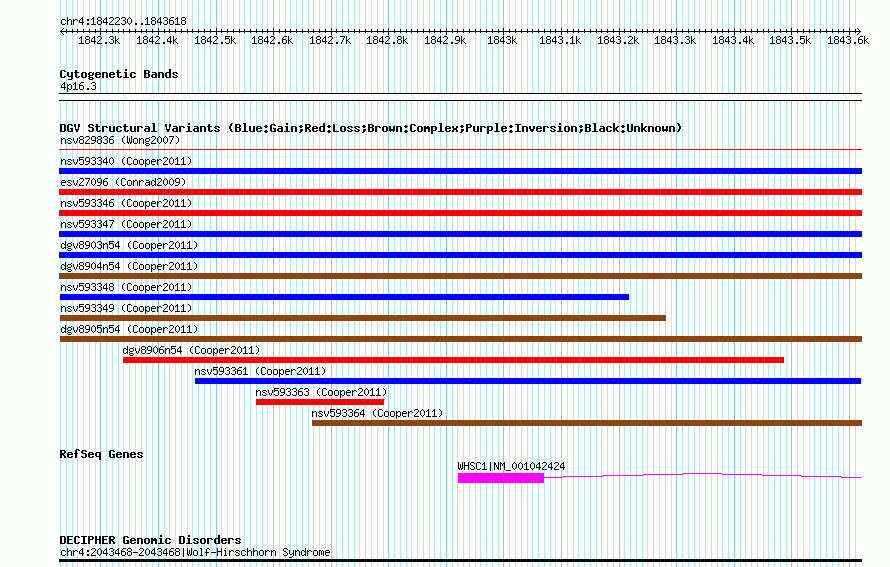Click the 1843.1k ruler mark
890x567 pixels.
coord(560,40)
